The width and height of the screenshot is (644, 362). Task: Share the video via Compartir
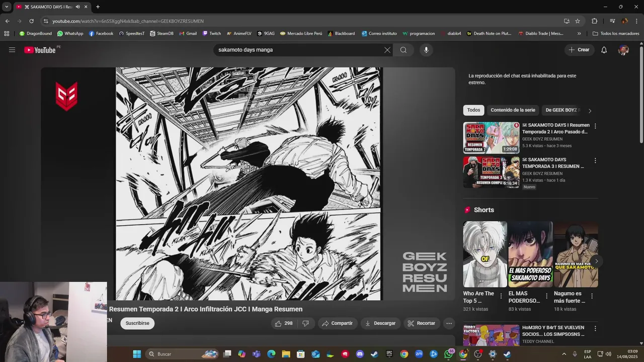coord(338,323)
